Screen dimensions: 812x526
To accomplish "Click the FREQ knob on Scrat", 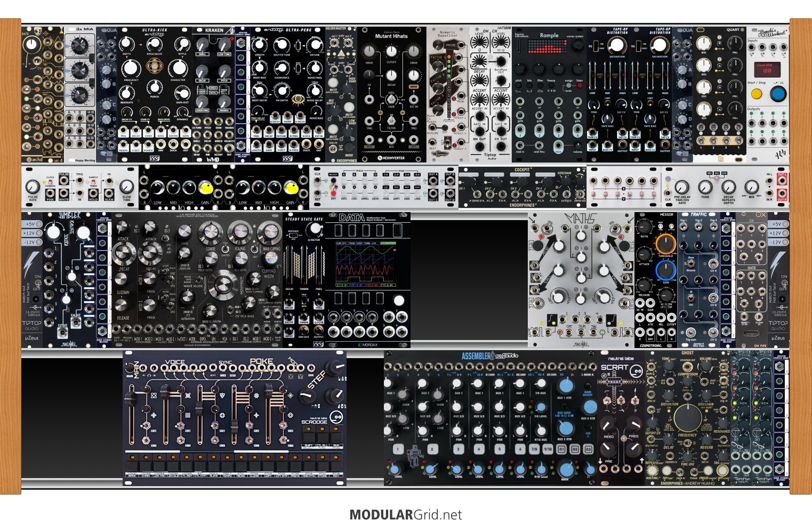I will click(633, 424).
